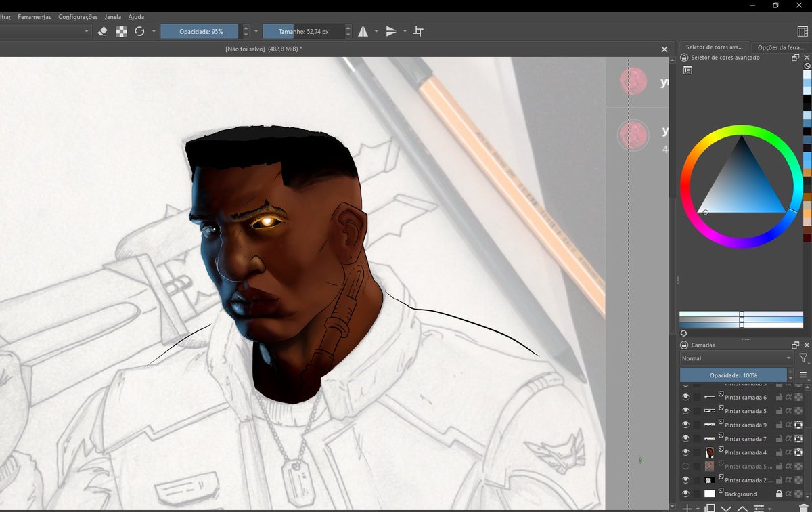
Task: Show the hidden faded Pintar camada 5 layer
Action: [x=685, y=466]
